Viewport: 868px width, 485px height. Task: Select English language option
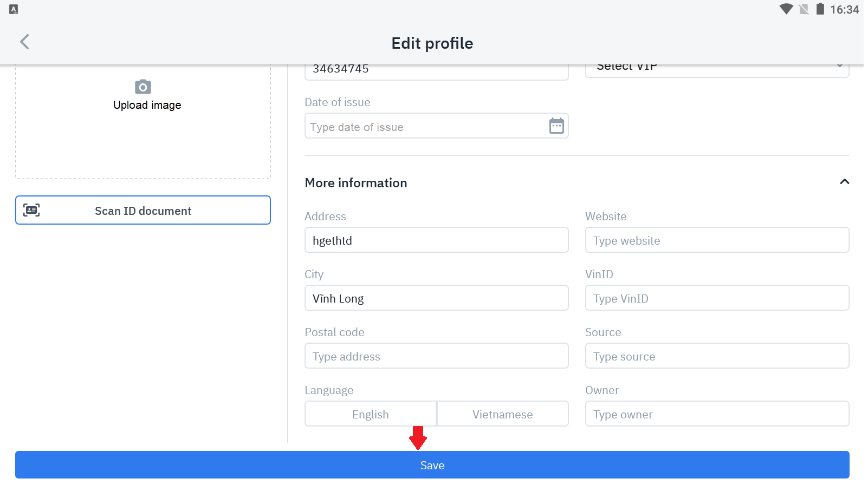tap(371, 414)
